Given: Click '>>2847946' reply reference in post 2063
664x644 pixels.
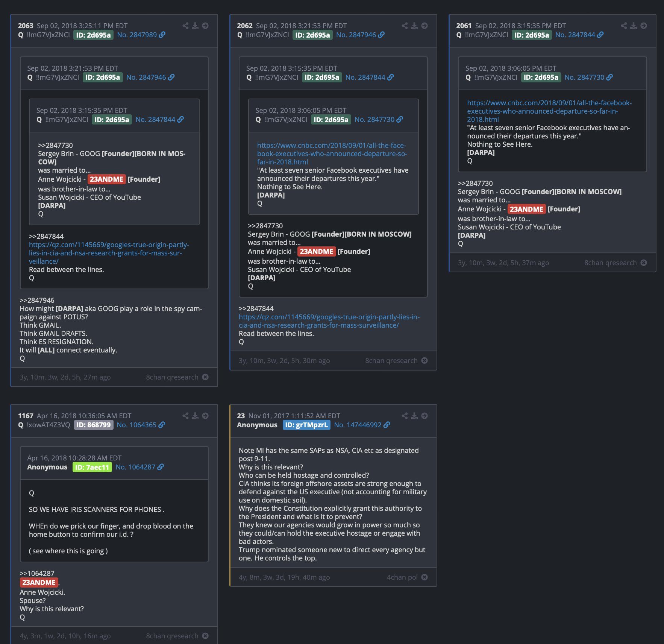Looking at the screenshot, I should (x=37, y=300).
